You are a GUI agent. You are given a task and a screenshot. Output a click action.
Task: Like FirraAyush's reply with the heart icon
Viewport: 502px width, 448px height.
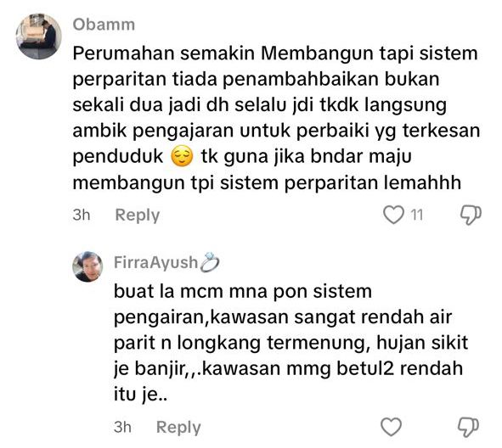click(391, 427)
